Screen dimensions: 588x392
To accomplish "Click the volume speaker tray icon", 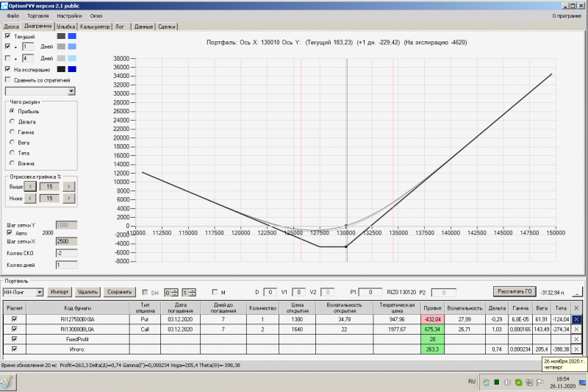I will click(x=507, y=382).
